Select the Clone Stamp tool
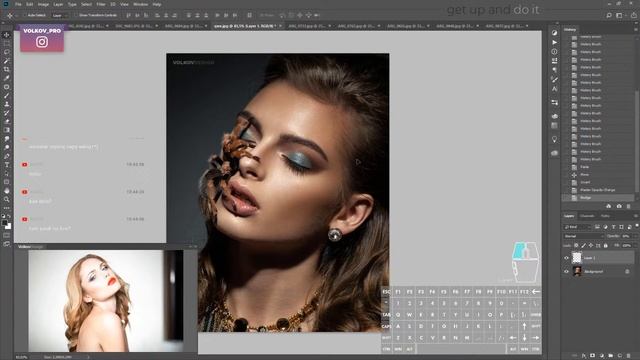This screenshot has height=360, width=640. (x=7, y=104)
